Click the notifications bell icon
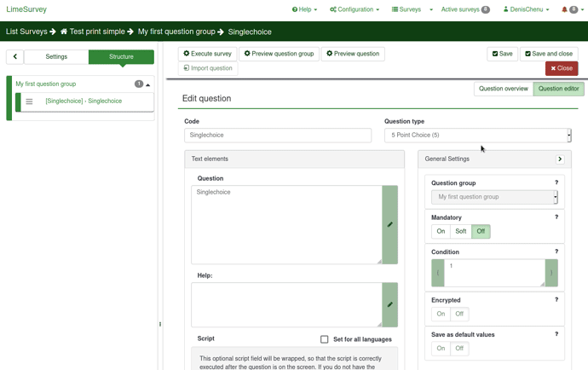This screenshot has width=588, height=370. [x=564, y=9]
